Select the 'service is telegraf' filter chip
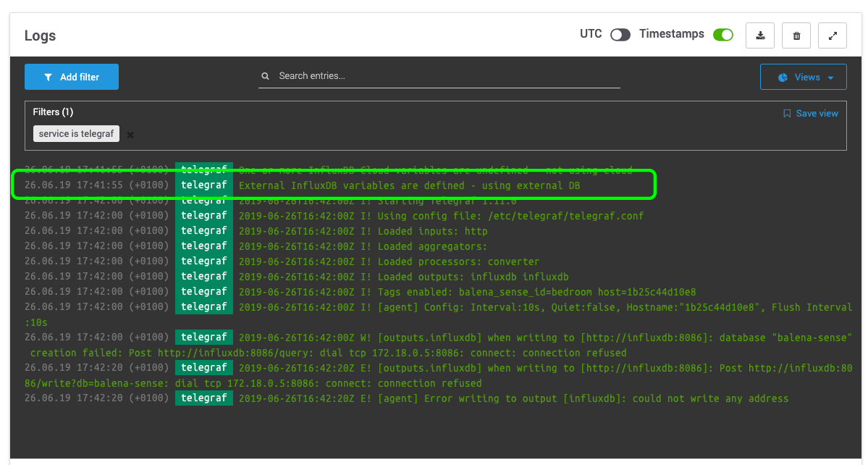The image size is (868, 465). click(76, 134)
